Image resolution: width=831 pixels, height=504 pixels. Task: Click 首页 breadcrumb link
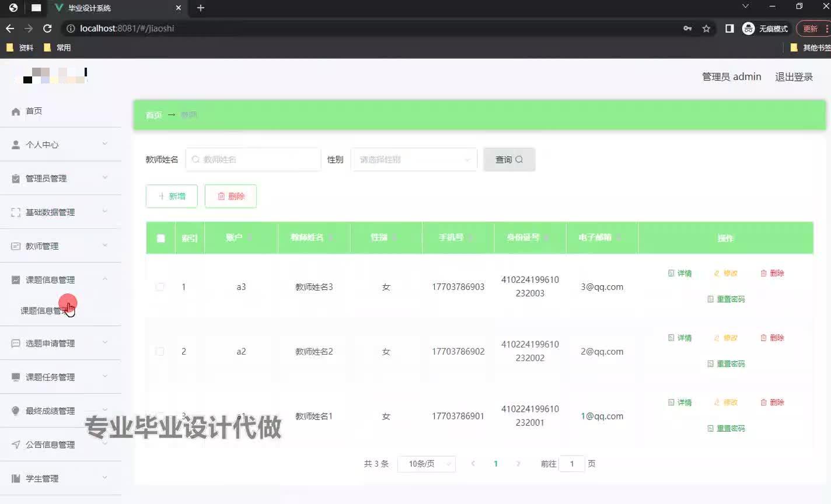click(x=153, y=115)
